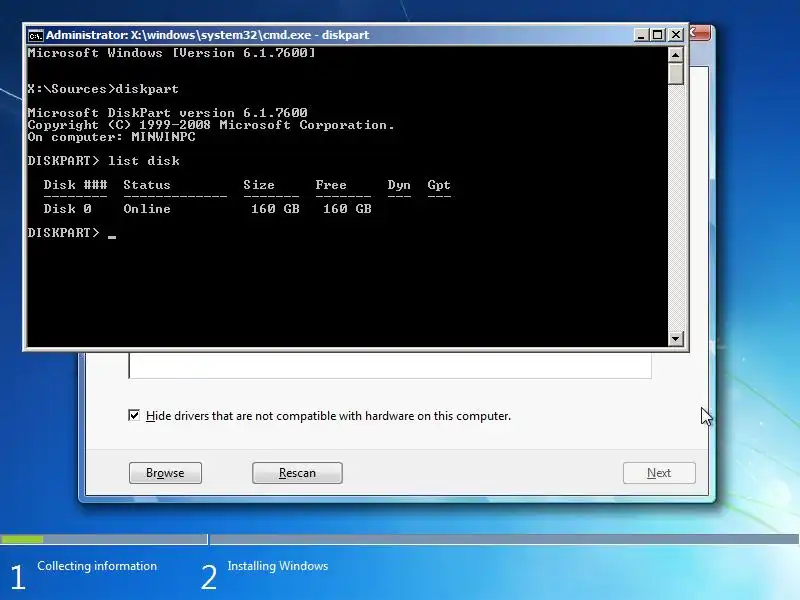Viewport: 800px width, 600px height.
Task: Click the 'Online' status text
Action: point(147,209)
